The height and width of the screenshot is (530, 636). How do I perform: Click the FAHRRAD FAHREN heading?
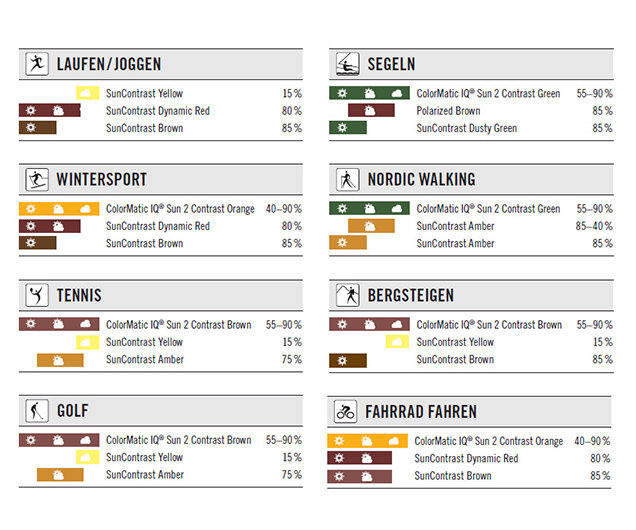(421, 412)
